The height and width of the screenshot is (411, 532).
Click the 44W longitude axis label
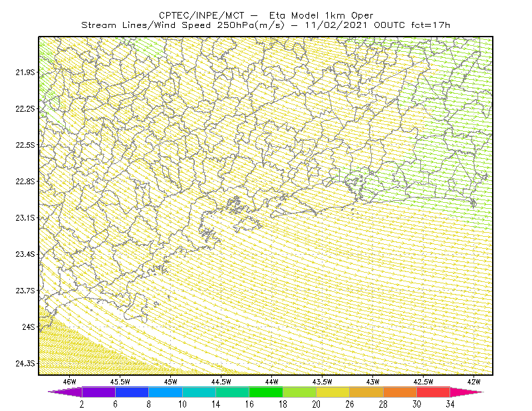(272, 382)
